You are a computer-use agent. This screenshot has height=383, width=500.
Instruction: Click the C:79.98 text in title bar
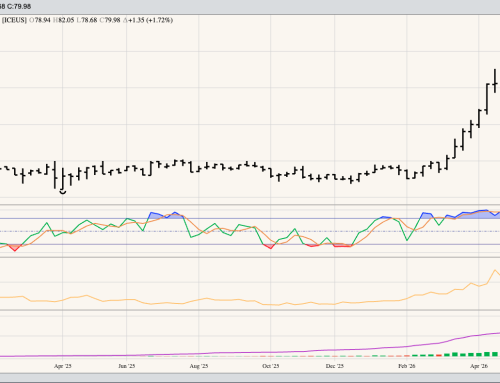click(19, 6)
